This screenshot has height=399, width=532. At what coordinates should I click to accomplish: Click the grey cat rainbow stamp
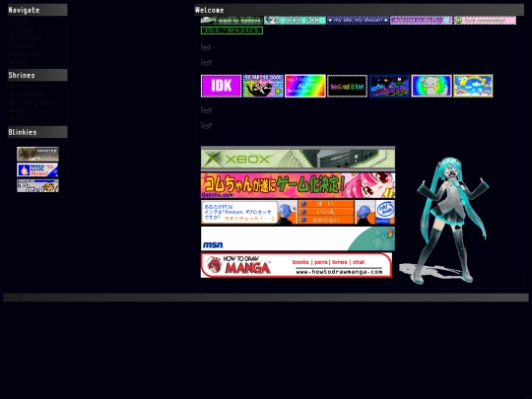click(432, 86)
